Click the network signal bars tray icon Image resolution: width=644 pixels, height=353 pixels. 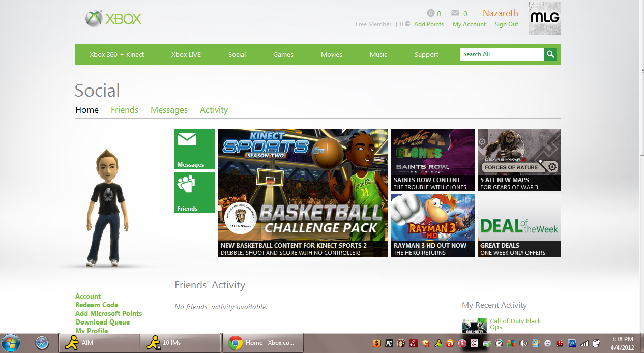coord(584,343)
